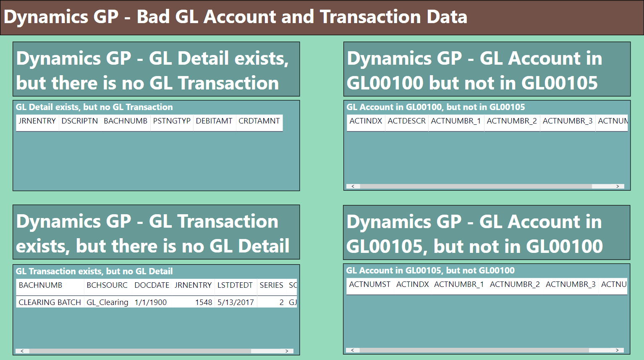Select the 'GL Account in GL00100 but not in GL00105' heading
Image resolution: width=644 pixels, height=360 pixels.
(x=474, y=70)
